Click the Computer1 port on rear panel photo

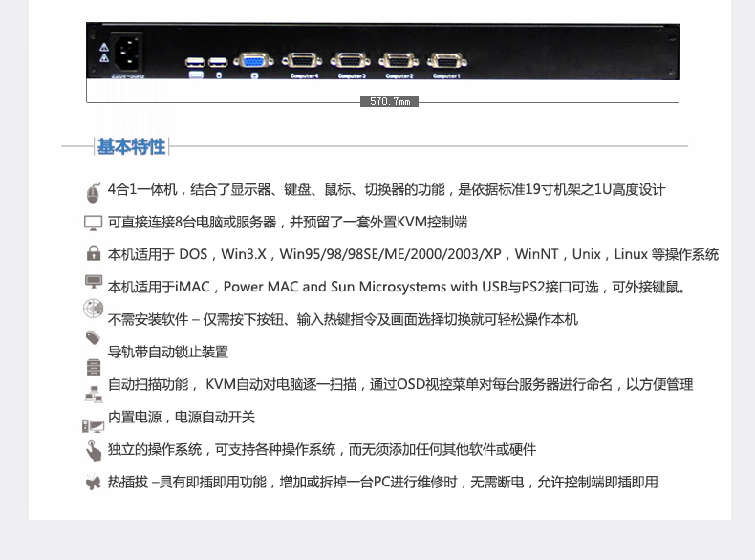[447, 61]
